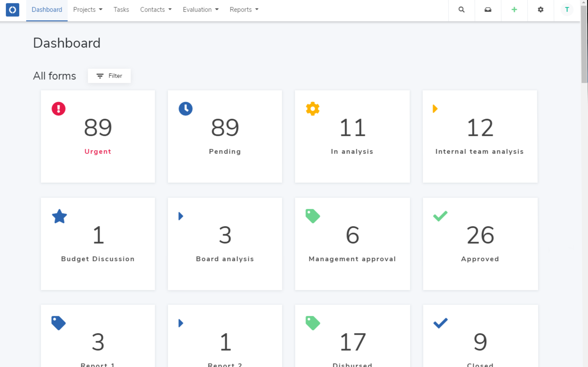Click the user avatar T icon
The width and height of the screenshot is (588, 367).
pos(567,10)
